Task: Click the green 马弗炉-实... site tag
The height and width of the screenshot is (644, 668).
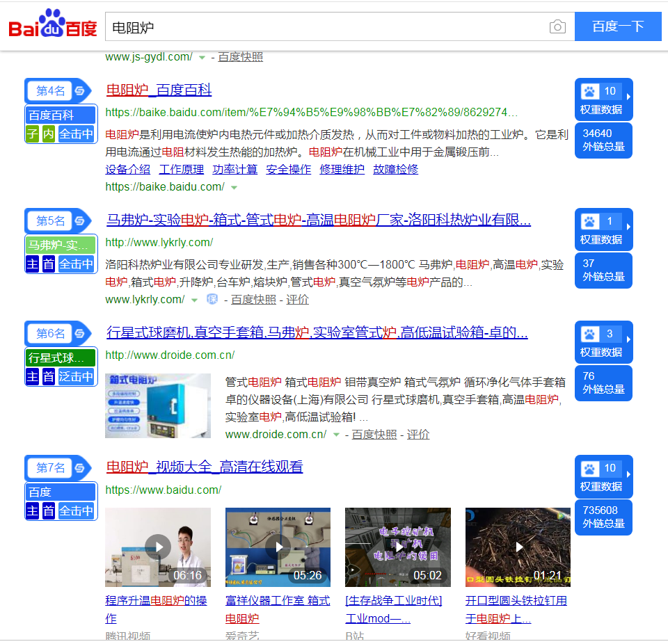Action: pos(61,245)
